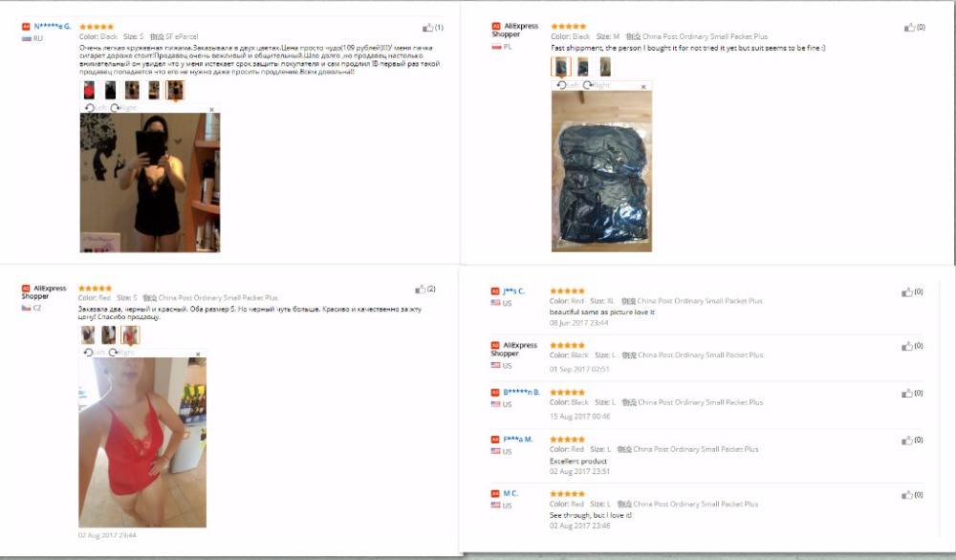This screenshot has height=560, width=956.
Task: Rotate the RU review photo right
Action: point(123,108)
